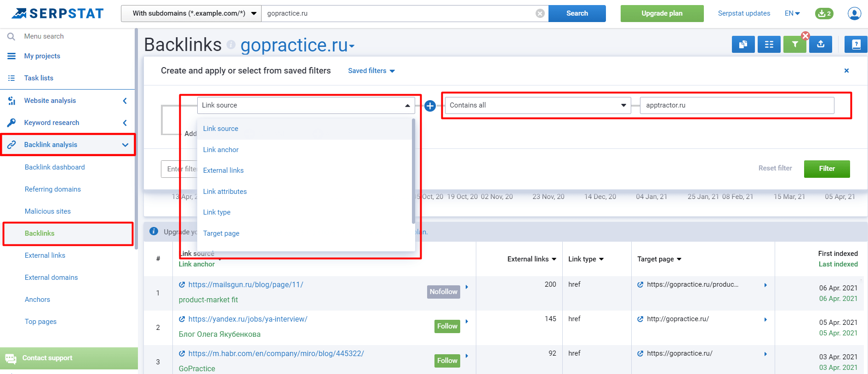This screenshot has height=374, width=868.
Task: Open https://mailsgun.ru/blog/page/11/ link
Action: click(x=246, y=285)
